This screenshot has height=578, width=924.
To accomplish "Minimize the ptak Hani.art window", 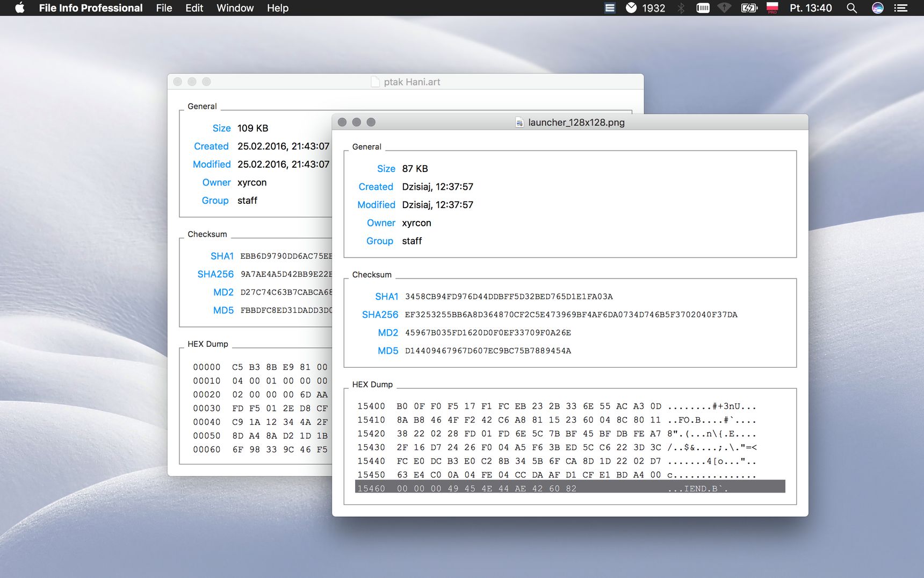I will pyautogui.click(x=192, y=82).
